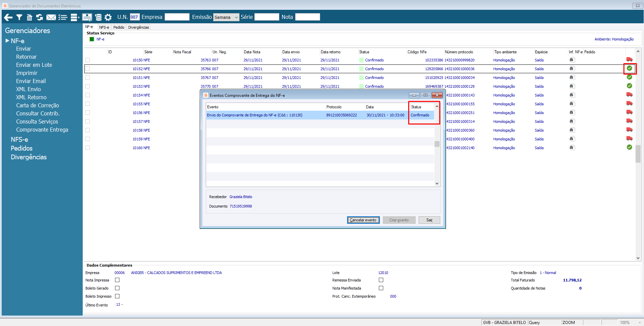The height and width of the screenshot is (326, 644).
Task: Click green delivery check icon for ID 10152
Action: (629, 69)
